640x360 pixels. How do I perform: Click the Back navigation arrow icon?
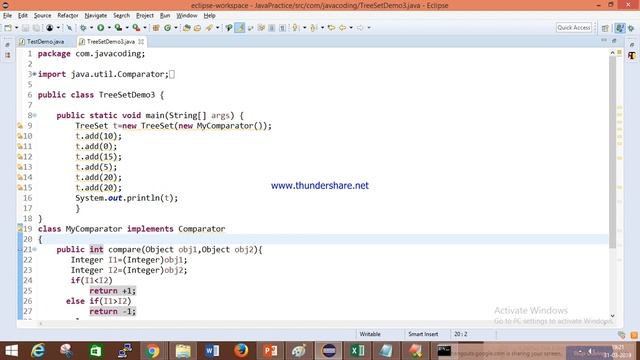click(342, 28)
